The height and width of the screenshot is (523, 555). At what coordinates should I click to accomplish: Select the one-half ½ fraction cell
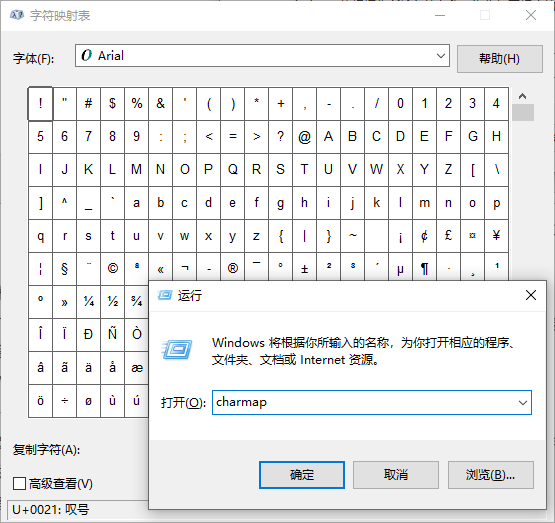coord(113,302)
